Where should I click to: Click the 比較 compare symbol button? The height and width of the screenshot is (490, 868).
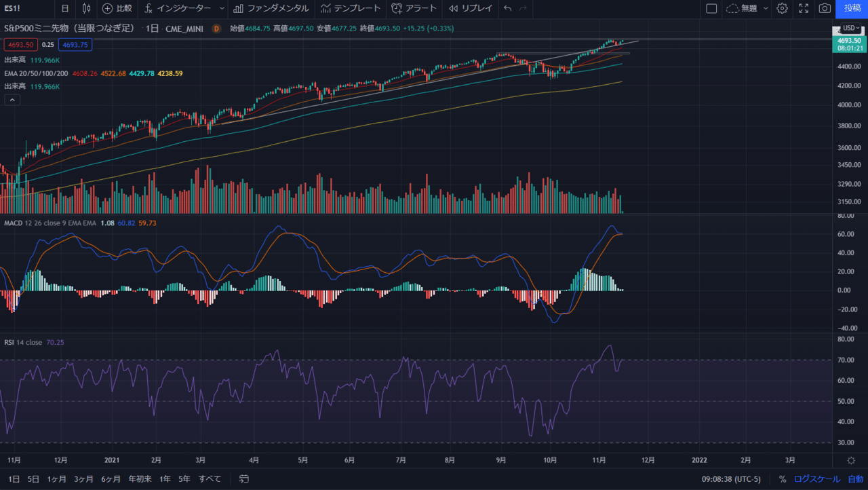[117, 8]
